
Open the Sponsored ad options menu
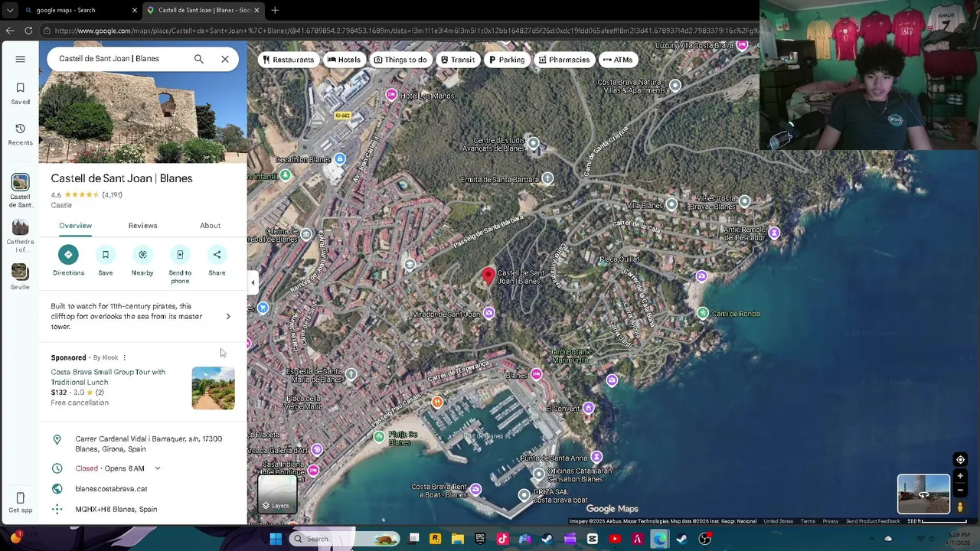tap(124, 357)
